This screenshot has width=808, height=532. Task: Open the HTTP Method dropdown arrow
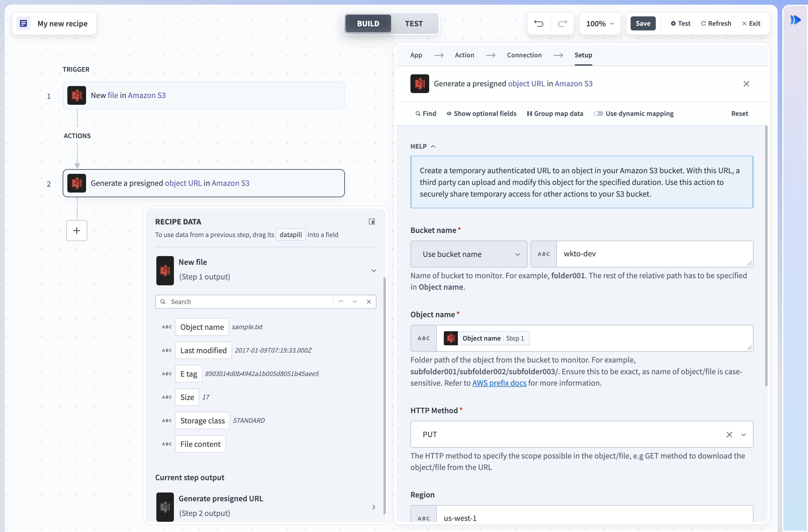(744, 435)
